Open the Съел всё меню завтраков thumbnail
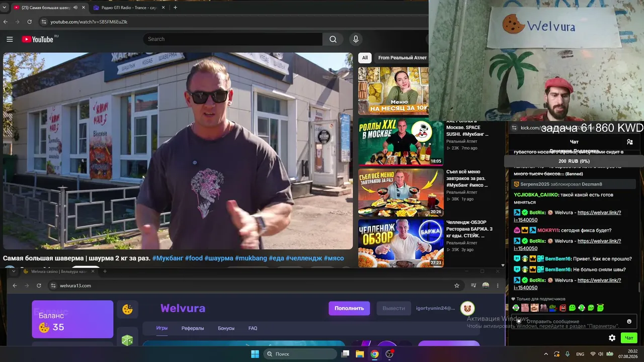 400,192
